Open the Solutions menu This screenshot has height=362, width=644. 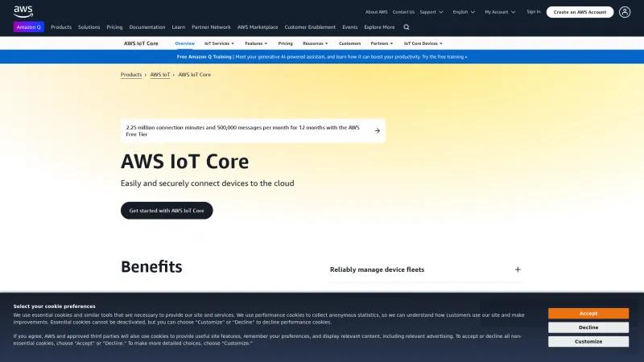[89, 27]
